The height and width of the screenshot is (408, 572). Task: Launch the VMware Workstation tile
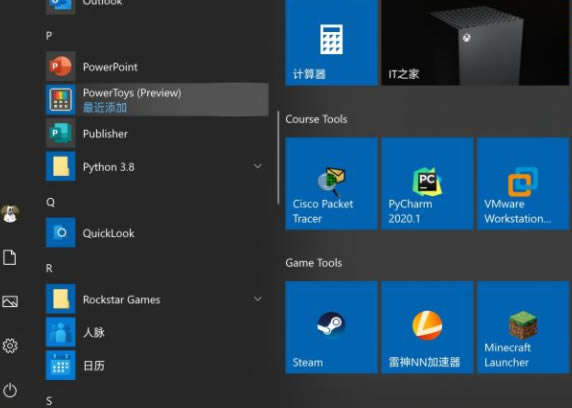click(x=523, y=184)
